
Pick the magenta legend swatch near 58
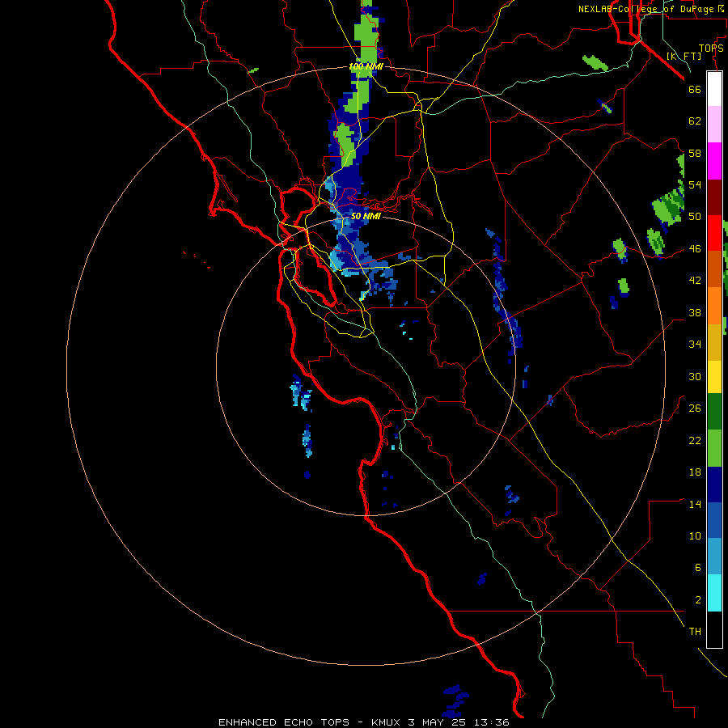[714, 161]
